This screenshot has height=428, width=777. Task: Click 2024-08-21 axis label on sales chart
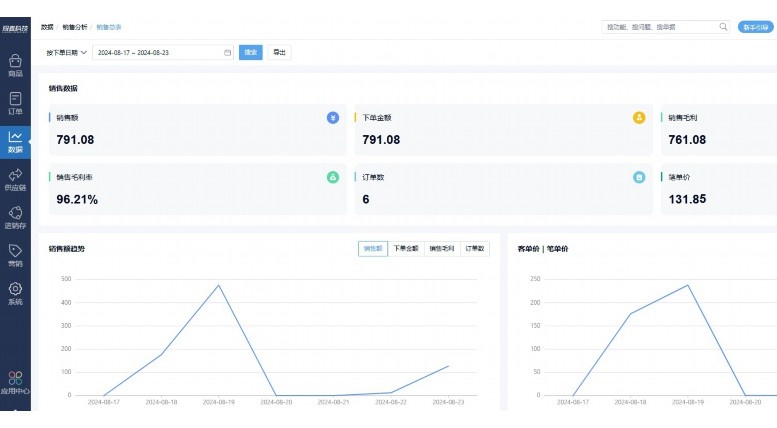click(x=333, y=402)
